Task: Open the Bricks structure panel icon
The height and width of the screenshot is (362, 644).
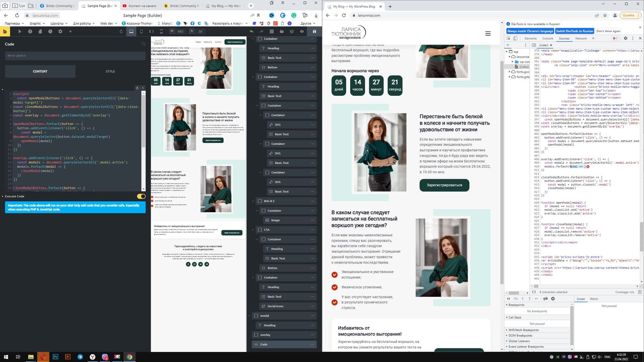Action: (x=272, y=32)
